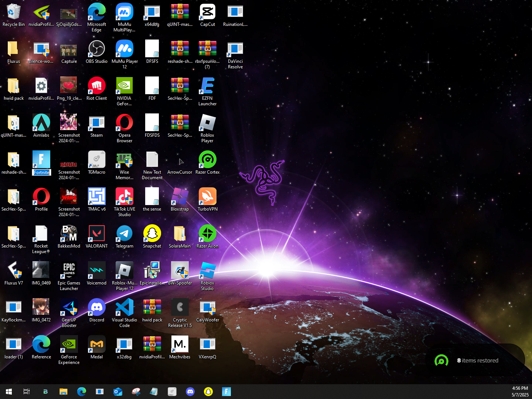532x399 pixels.
Task: Select the loader (1) icon
Action: [x=14, y=348]
